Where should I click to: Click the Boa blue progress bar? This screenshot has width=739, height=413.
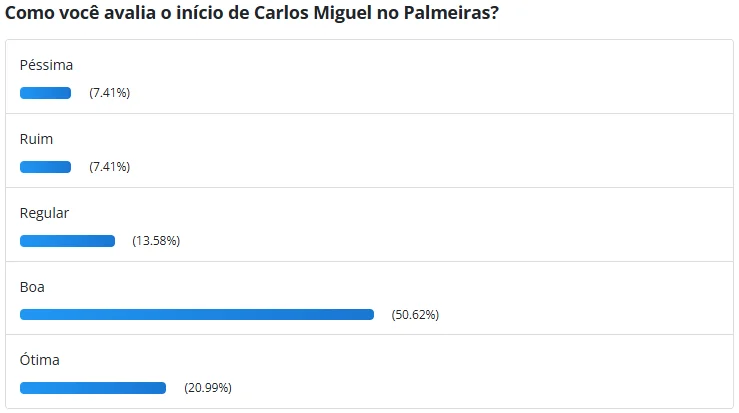point(196,314)
